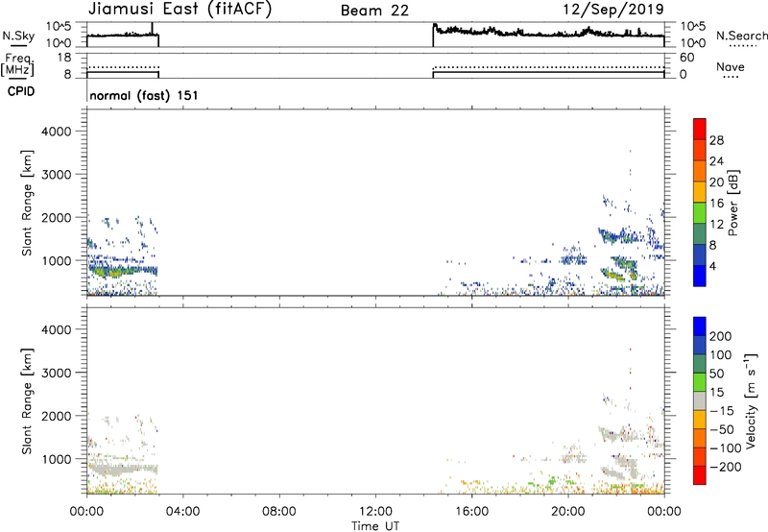
Task: Click the date '12/Sep/2019'
Action: coord(613,10)
